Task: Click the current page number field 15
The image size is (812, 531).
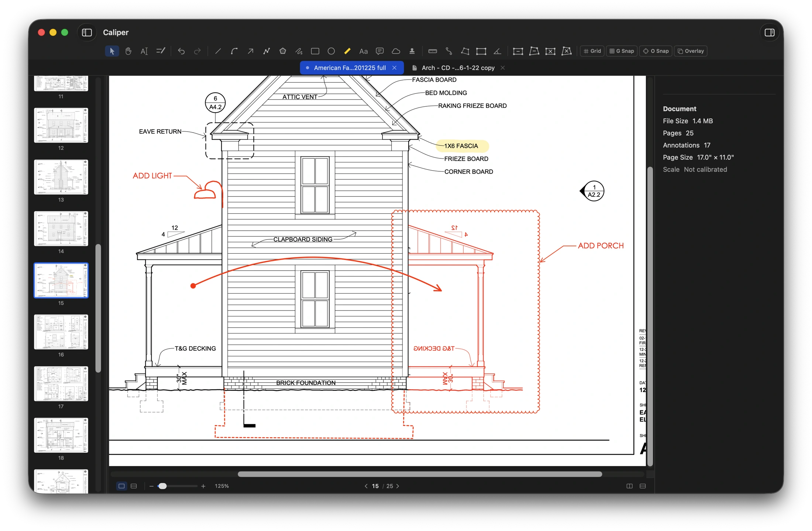Action: pyautogui.click(x=375, y=486)
